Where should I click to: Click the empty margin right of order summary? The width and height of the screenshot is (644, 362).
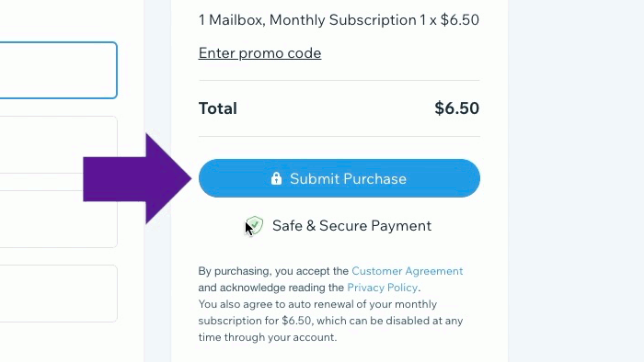click(x=576, y=181)
